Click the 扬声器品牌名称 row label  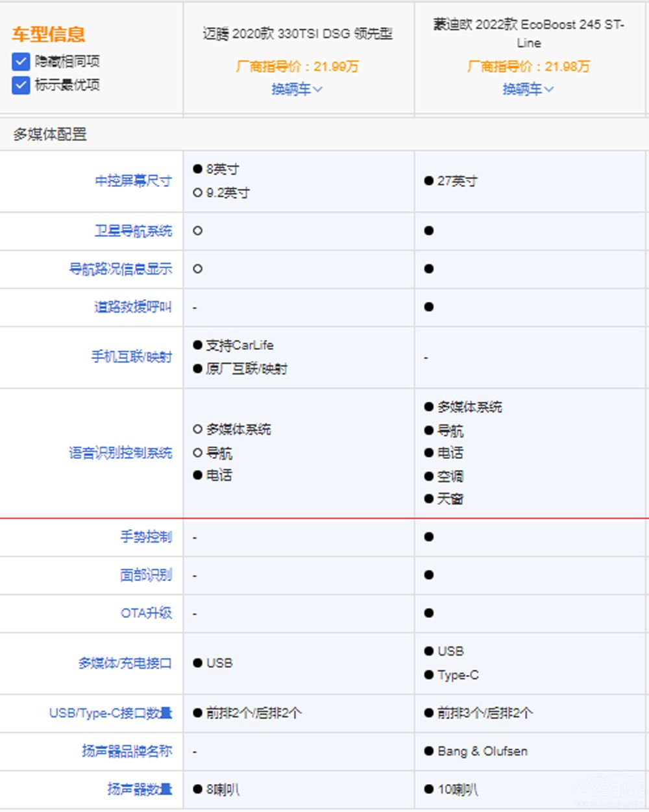(127, 751)
